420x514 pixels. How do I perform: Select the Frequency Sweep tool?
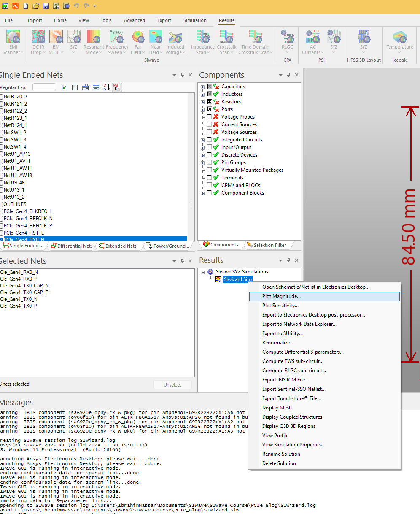pyautogui.click(x=117, y=41)
